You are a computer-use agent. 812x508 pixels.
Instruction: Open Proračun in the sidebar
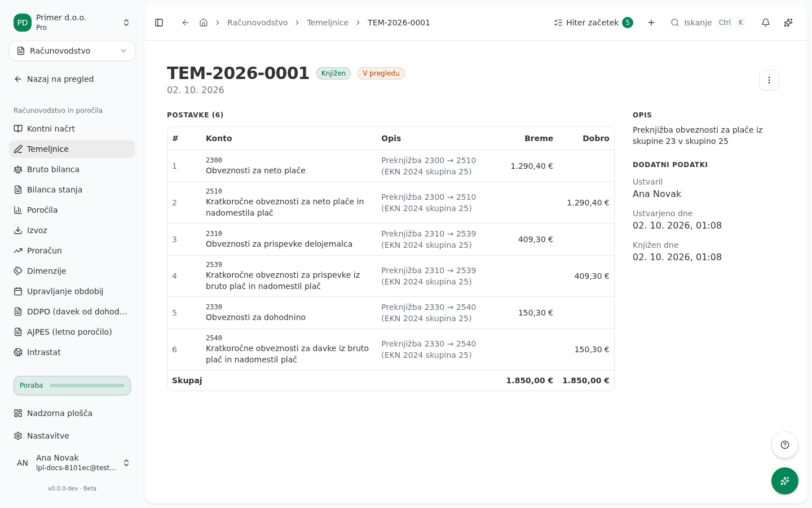72,251
